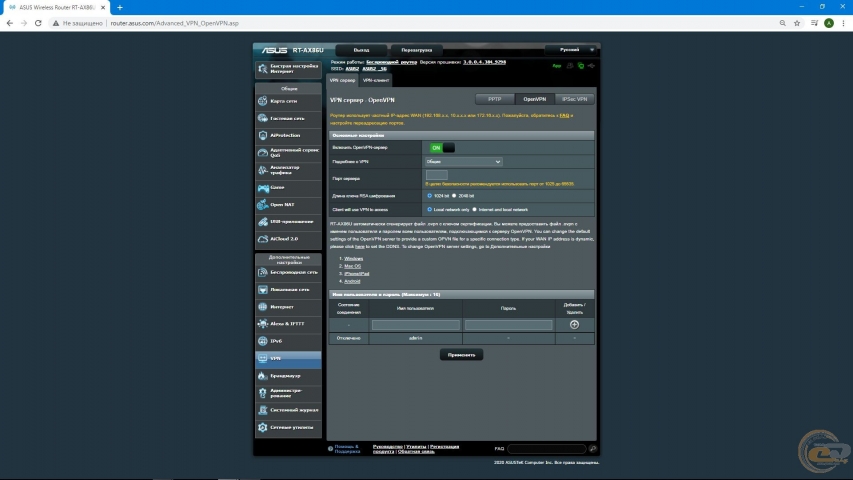Click the FAQ search magnifier icon
The height and width of the screenshot is (480, 853).
592,448
